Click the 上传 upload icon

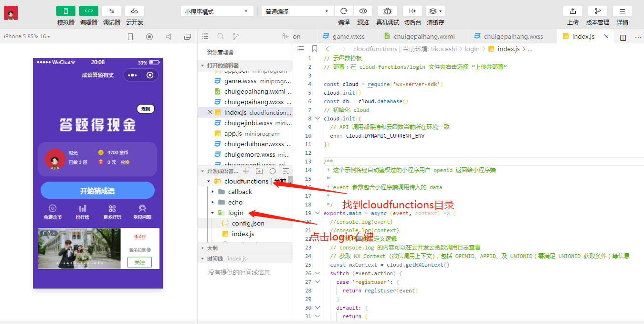click(573, 11)
